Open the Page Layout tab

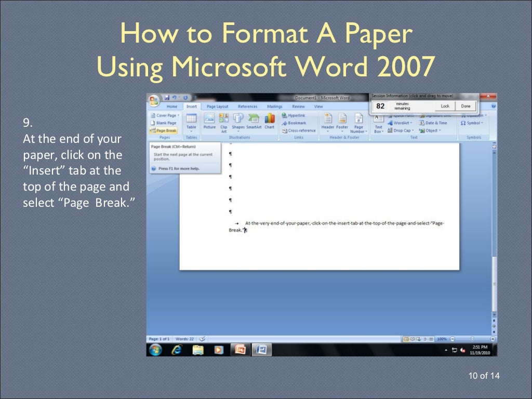click(218, 107)
